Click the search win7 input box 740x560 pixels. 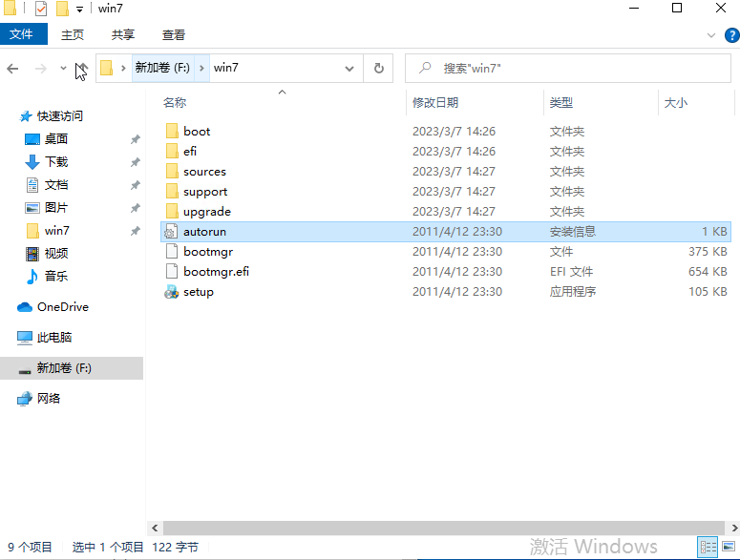tap(568, 69)
